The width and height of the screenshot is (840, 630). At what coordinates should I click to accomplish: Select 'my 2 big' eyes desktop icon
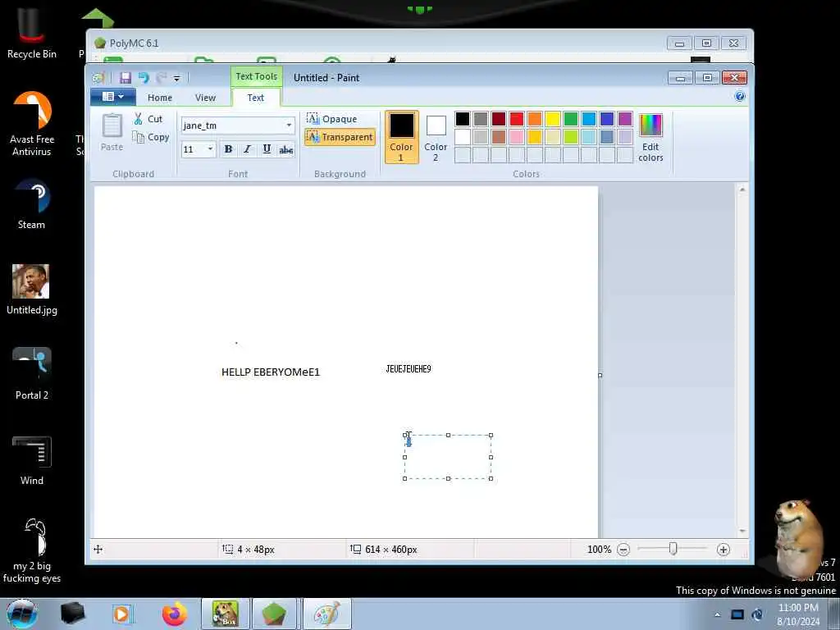coord(32,552)
